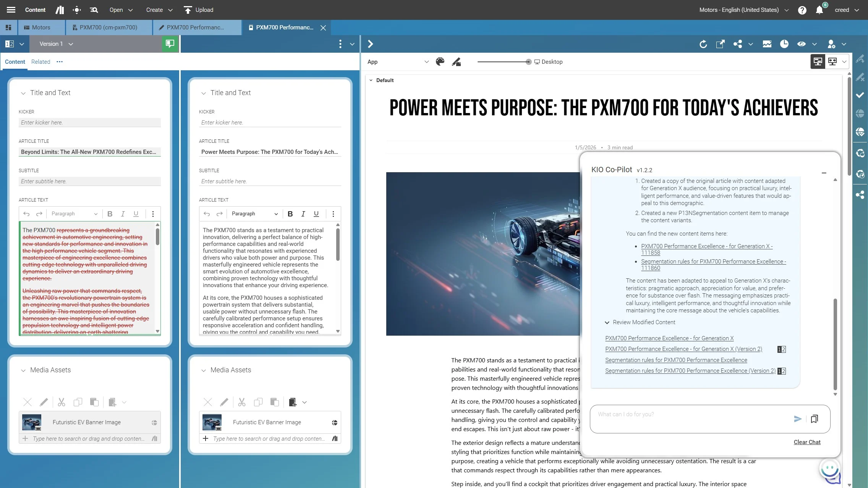Click the Desktop preview width slider handle
Viewport: 868px width, 488px height.
[x=528, y=62]
